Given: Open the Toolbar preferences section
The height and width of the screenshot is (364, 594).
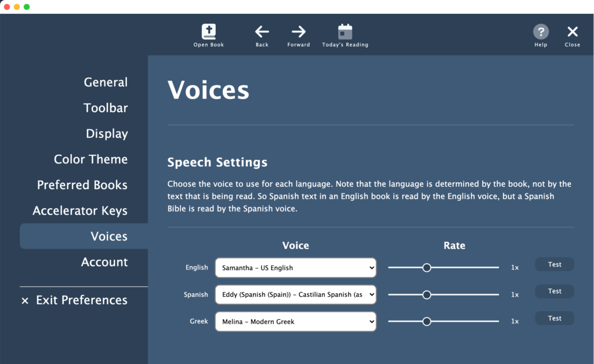Looking at the screenshot, I should pos(106,108).
